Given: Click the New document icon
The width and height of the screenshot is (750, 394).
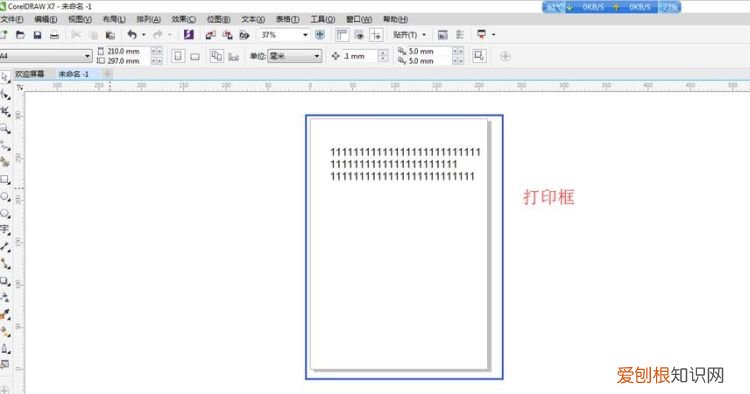Looking at the screenshot, I should 4,35.
